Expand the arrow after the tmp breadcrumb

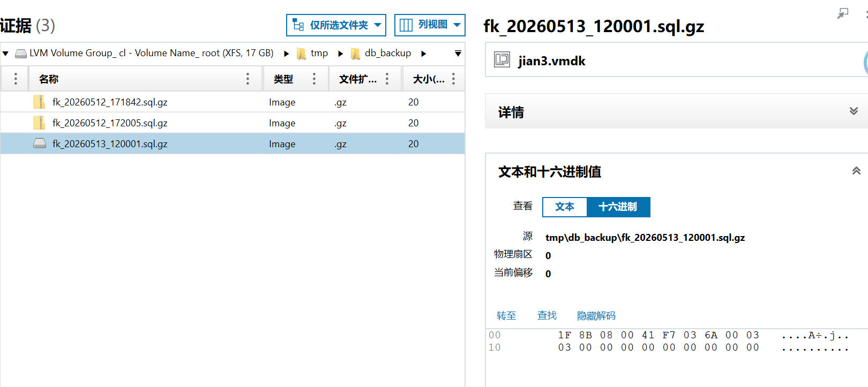340,54
